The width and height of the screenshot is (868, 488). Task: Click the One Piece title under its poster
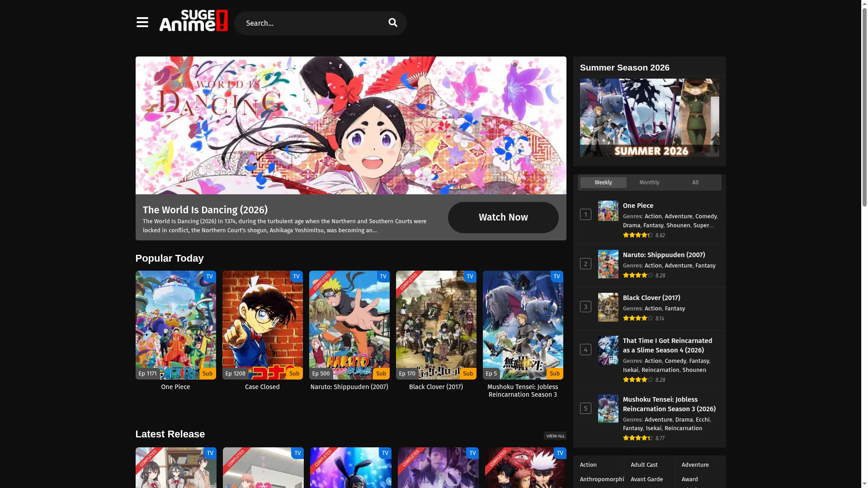tap(175, 387)
